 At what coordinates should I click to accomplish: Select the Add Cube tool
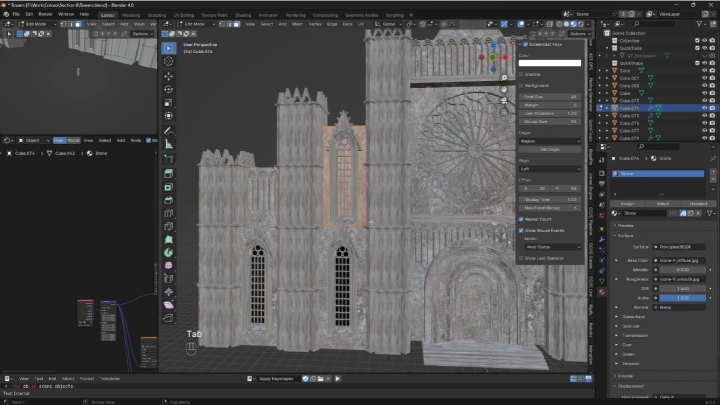pos(169,159)
